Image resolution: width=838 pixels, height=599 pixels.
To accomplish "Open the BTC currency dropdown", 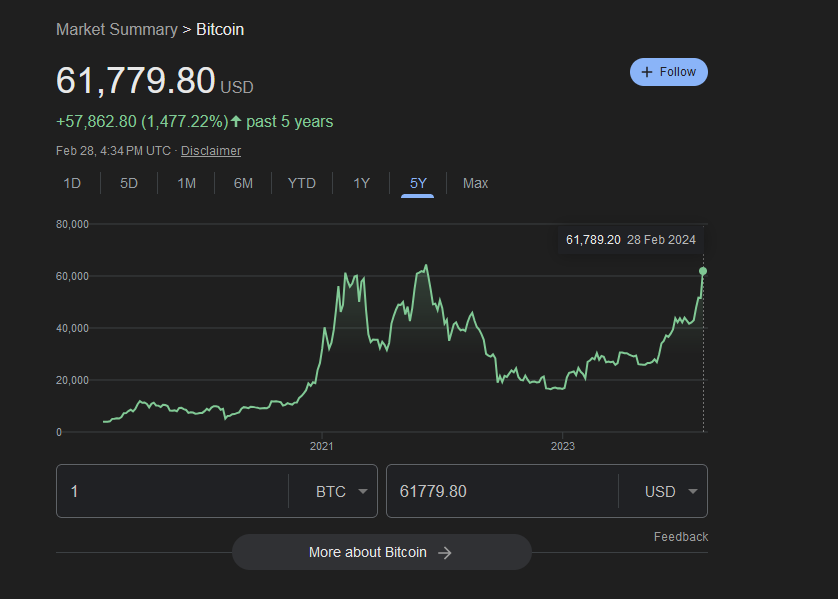I will tap(341, 491).
